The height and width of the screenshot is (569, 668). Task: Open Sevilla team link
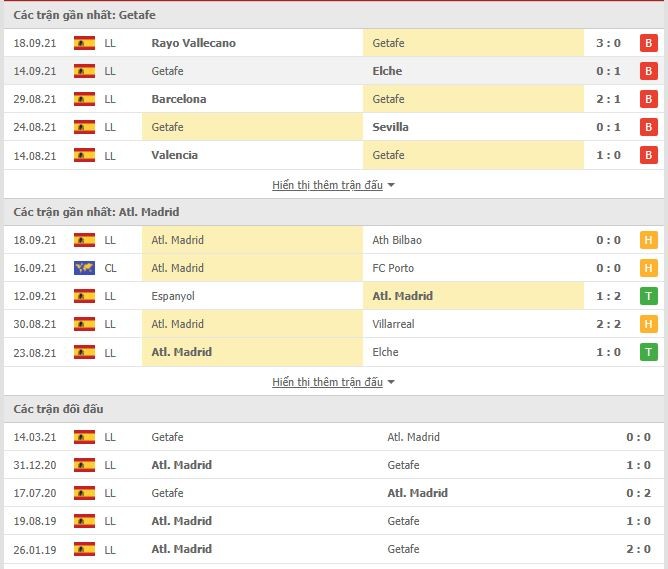click(390, 127)
